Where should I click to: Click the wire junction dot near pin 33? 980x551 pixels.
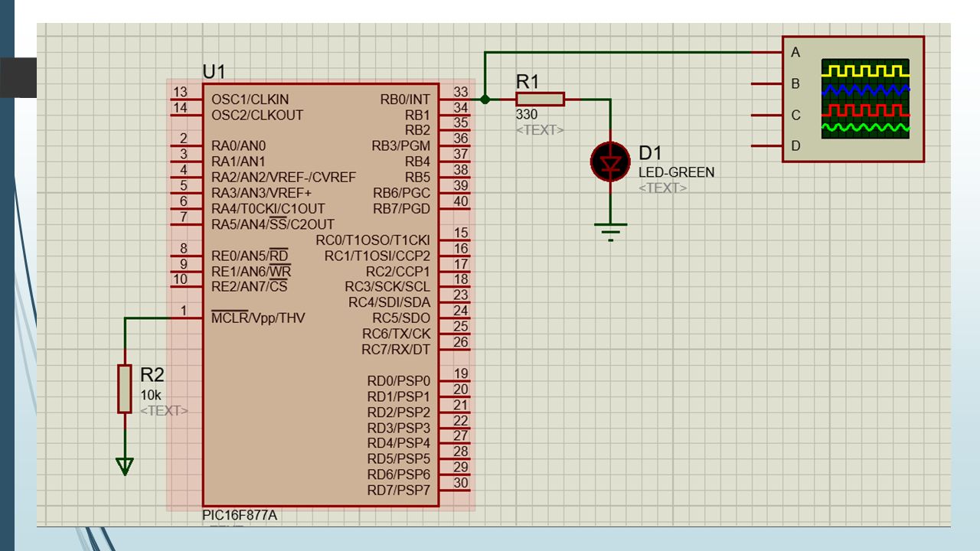coord(485,99)
